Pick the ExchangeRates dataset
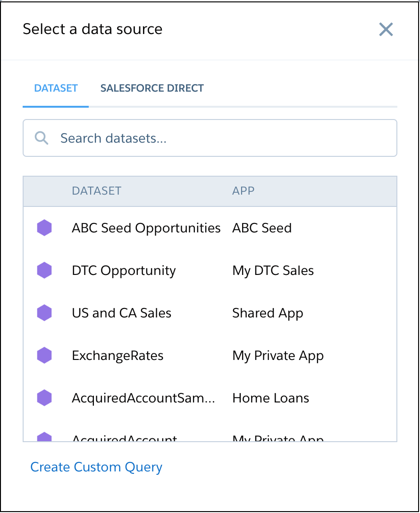The height and width of the screenshot is (513, 420). (118, 356)
